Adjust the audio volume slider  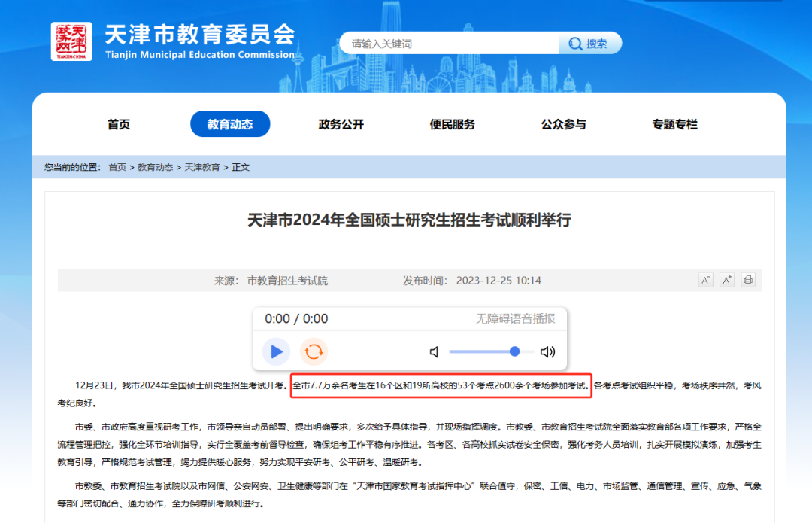[x=492, y=352]
